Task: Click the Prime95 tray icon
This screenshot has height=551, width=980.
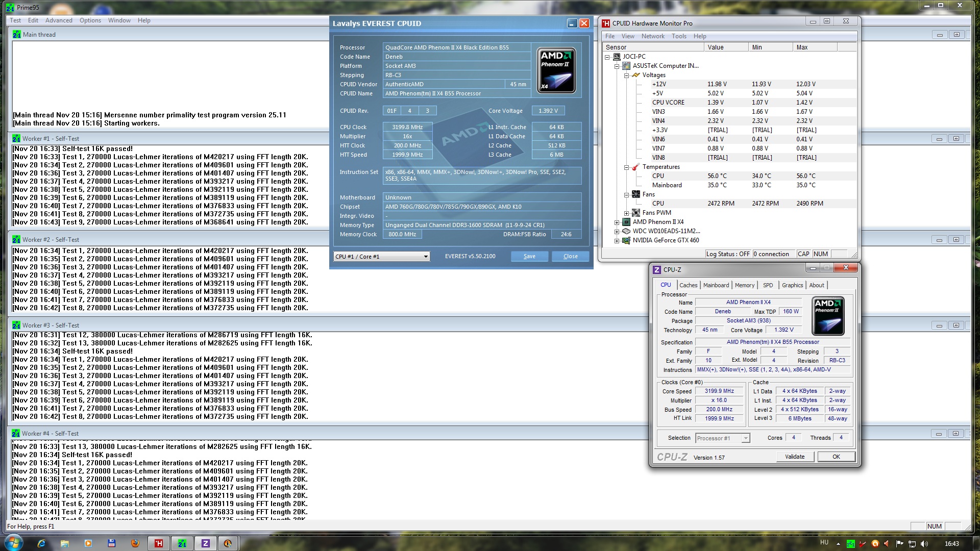Action: 850,544
